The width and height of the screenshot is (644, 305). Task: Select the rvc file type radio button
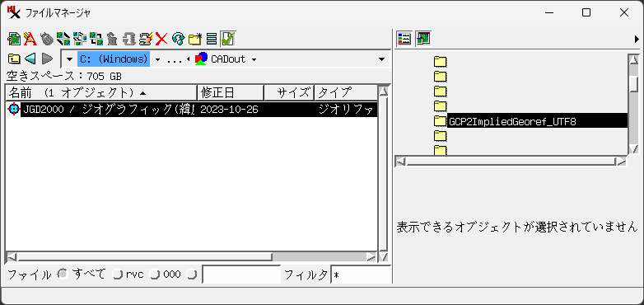(x=118, y=274)
